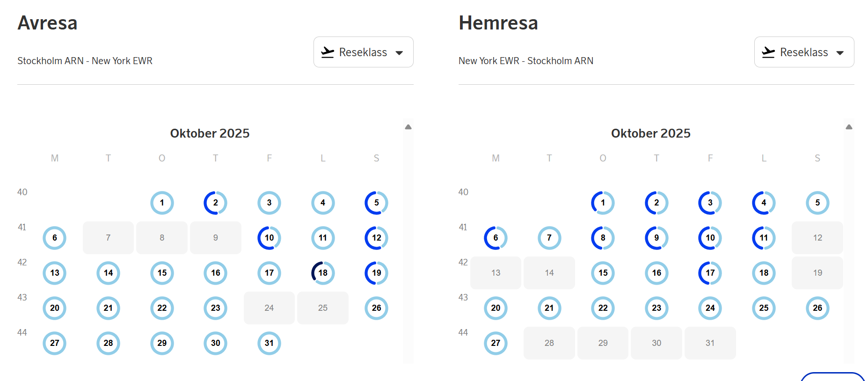The image size is (868, 381).
Task: Select October 6 in the Avresa calendar
Action: pyautogui.click(x=55, y=238)
